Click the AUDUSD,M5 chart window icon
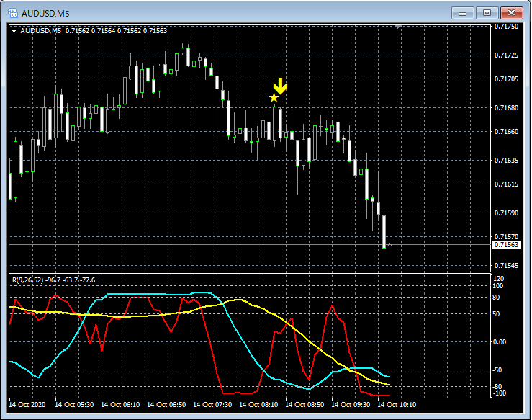The image size is (532, 420). [13, 13]
